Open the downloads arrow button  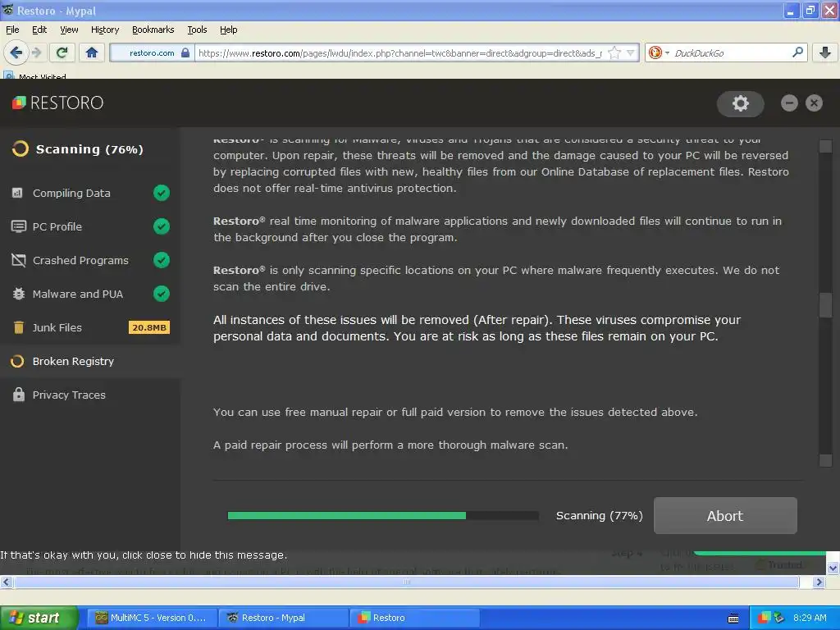[x=825, y=52]
